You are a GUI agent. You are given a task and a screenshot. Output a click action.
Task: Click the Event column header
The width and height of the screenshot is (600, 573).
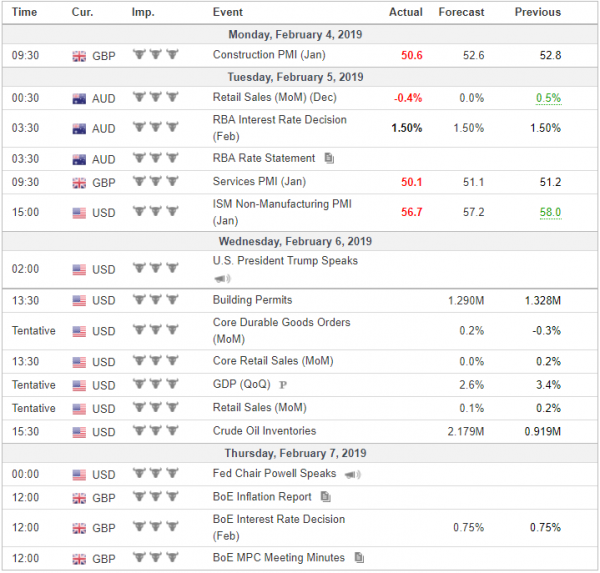coord(228,12)
